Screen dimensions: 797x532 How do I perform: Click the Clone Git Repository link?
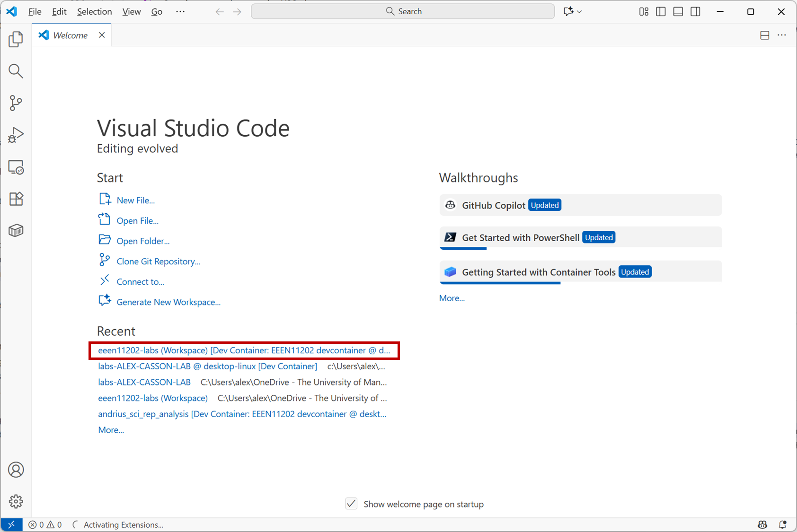(x=158, y=262)
